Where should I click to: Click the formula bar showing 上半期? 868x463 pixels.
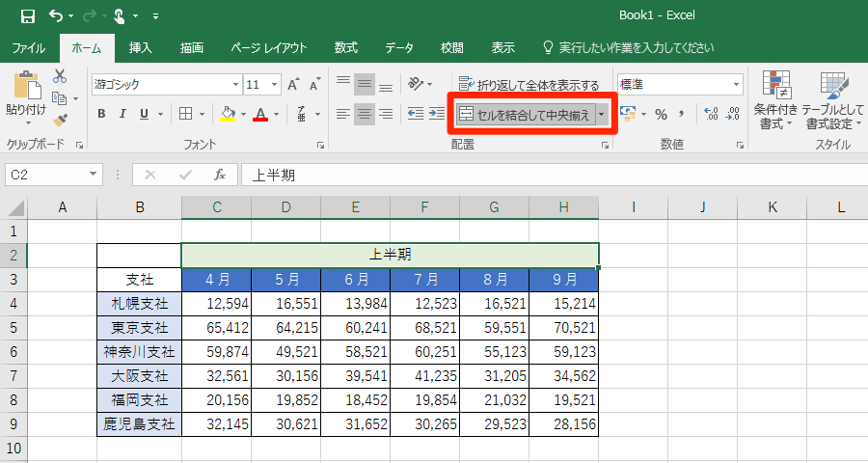(x=555, y=175)
